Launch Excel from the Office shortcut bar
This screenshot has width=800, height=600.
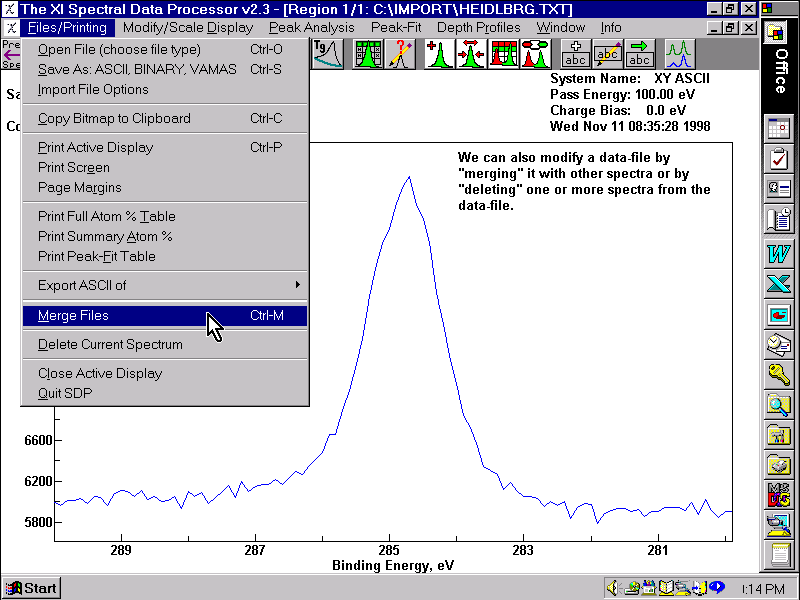pyautogui.click(x=778, y=284)
